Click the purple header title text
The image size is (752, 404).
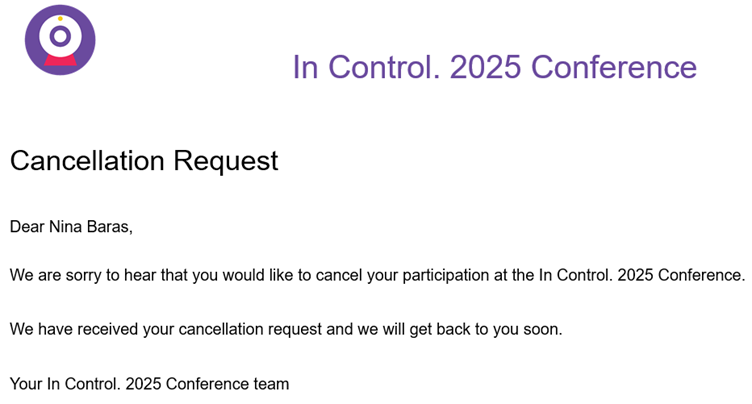click(494, 67)
